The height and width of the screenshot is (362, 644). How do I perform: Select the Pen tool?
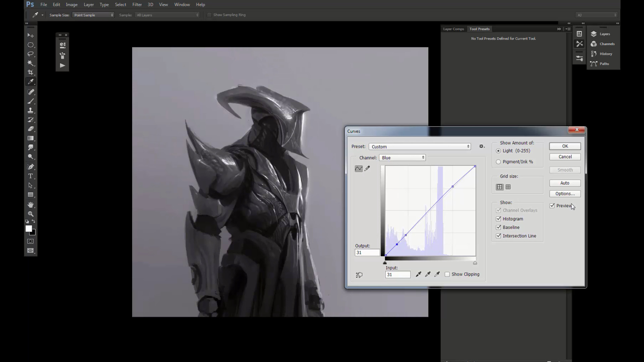pyautogui.click(x=31, y=167)
